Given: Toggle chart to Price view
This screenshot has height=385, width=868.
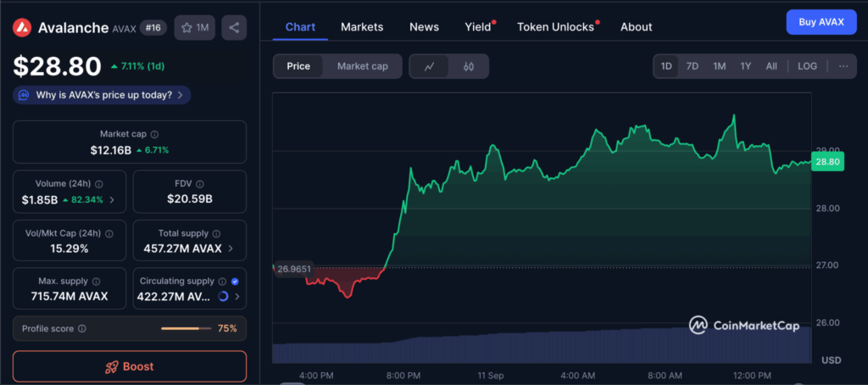Looking at the screenshot, I should [298, 66].
